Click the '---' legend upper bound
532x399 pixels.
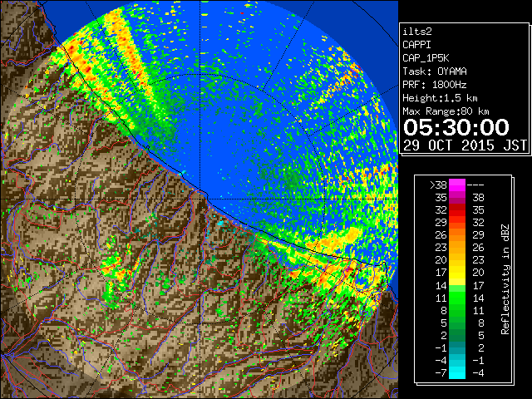pyautogui.click(x=475, y=185)
